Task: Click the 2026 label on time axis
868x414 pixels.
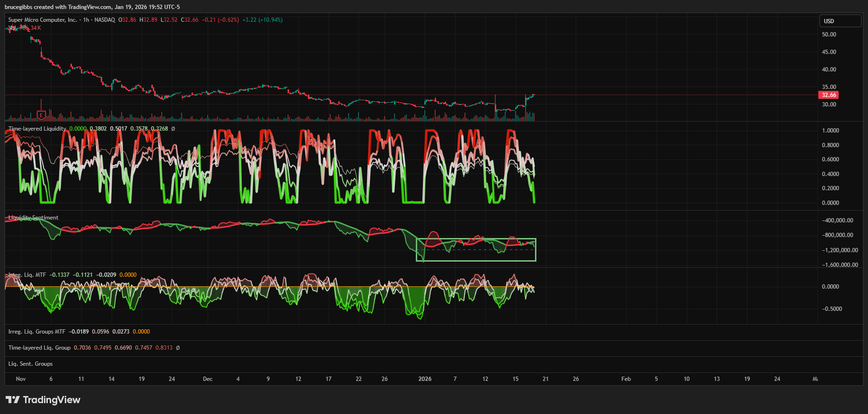Action: coord(425,379)
